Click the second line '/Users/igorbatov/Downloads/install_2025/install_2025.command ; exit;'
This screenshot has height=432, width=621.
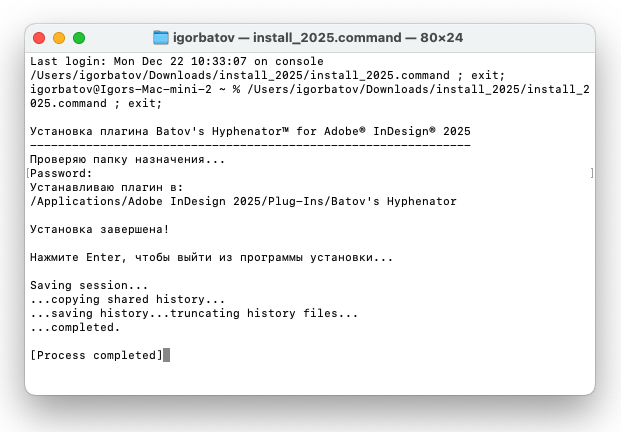tap(268, 75)
